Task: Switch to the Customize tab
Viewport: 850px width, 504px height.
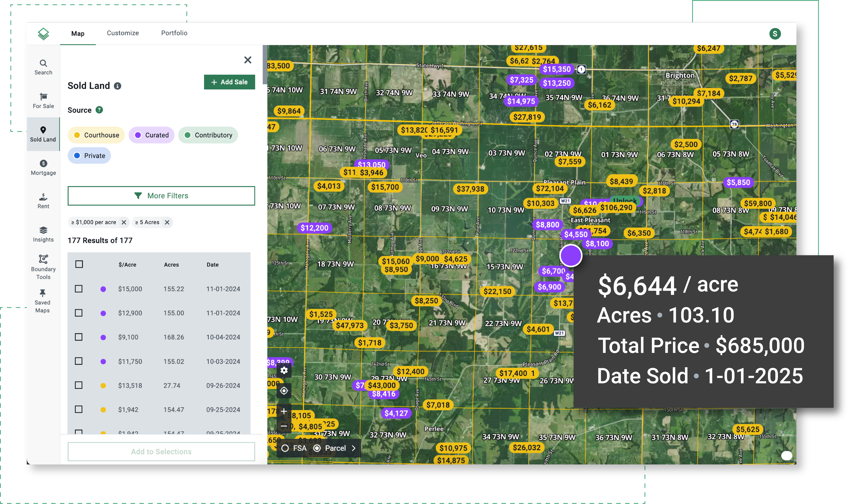Action: tap(123, 33)
